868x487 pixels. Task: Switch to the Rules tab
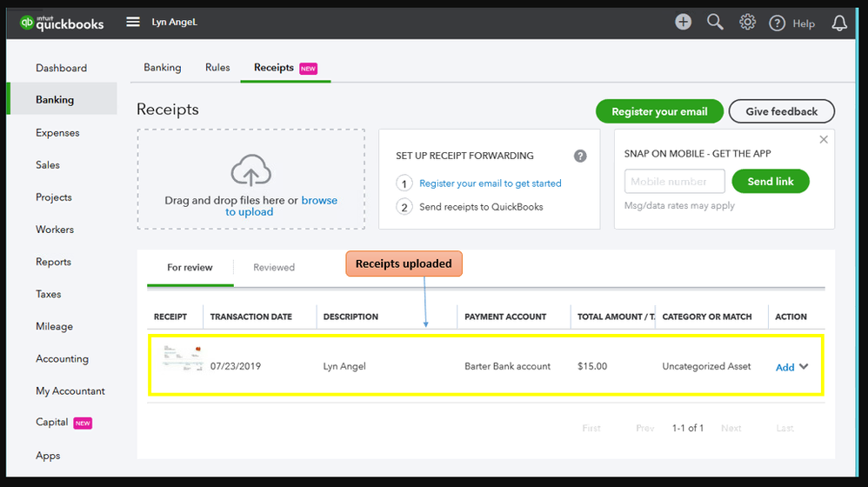click(x=217, y=68)
